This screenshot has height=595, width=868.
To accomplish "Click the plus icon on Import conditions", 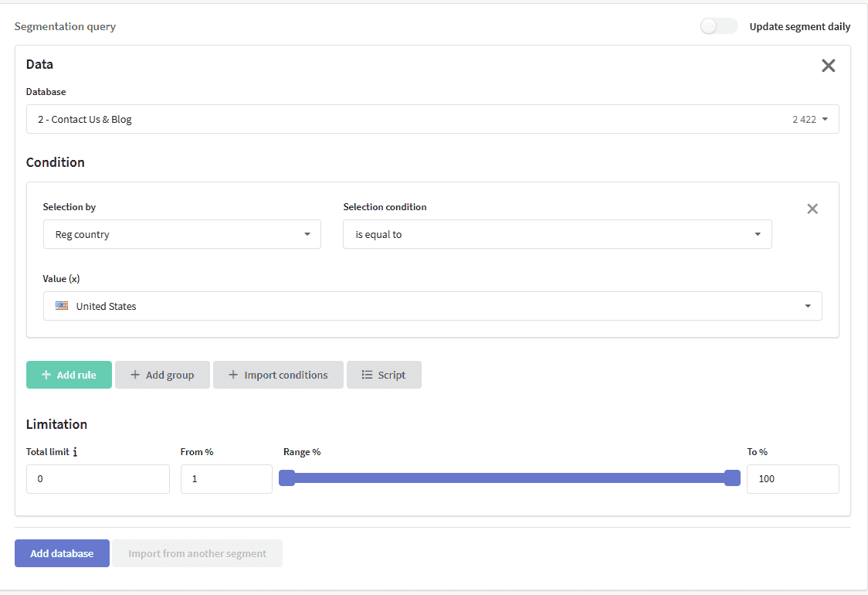I will (x=234, y=375).
